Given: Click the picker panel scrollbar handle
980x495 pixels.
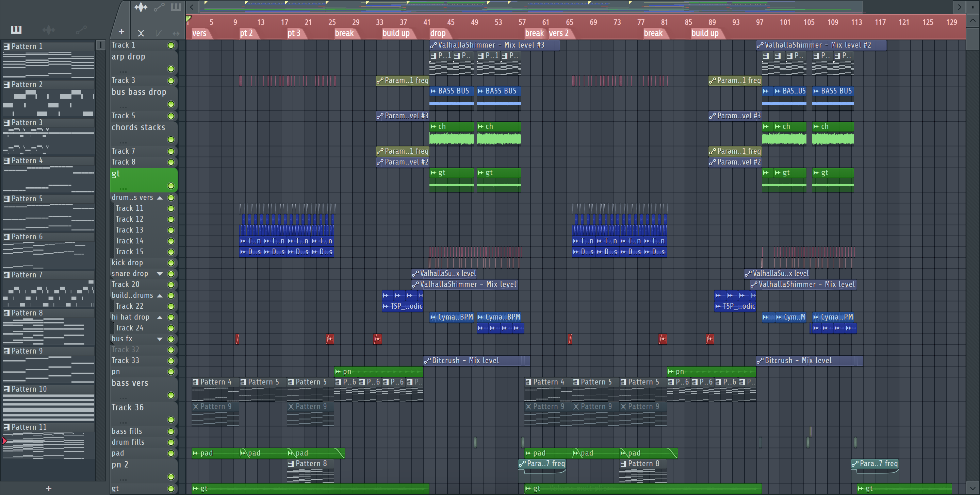Looking at the screenshot, I should click(x=101, y=45).
